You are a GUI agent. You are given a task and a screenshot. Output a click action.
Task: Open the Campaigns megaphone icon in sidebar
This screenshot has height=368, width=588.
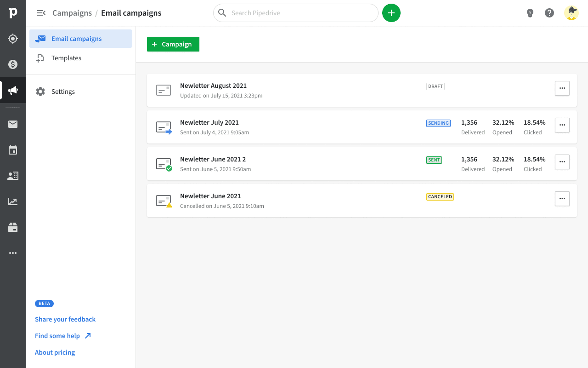(x=12, y=91)
